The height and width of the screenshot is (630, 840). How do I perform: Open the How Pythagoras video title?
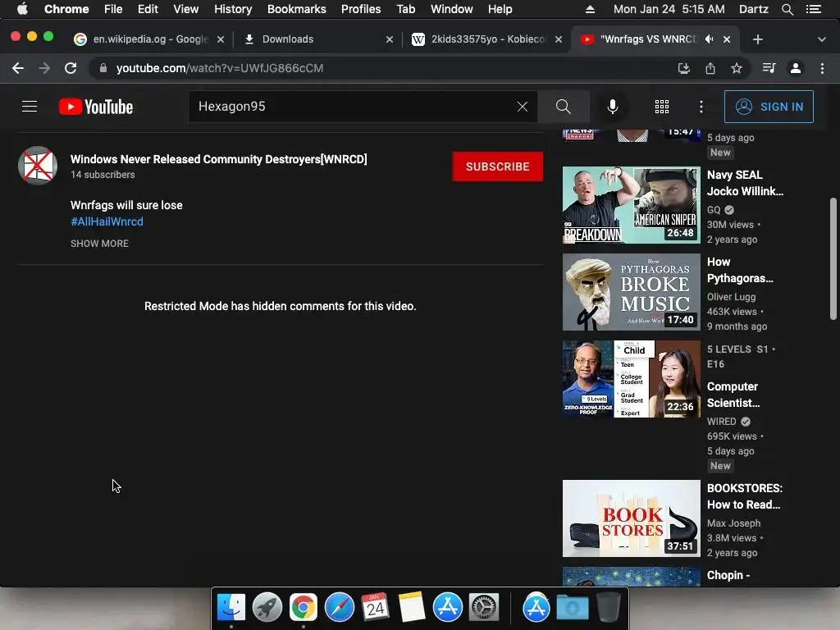pos(740,270)
